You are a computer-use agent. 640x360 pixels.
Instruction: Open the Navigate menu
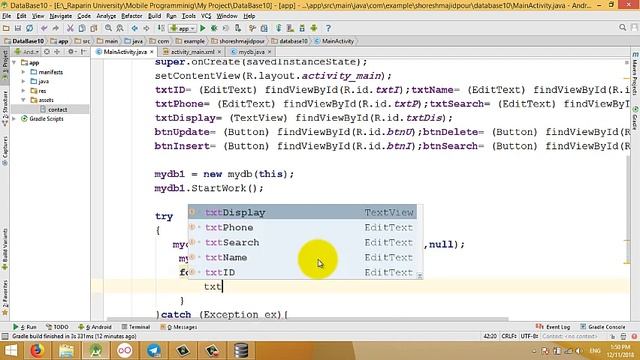click(60, 16)
